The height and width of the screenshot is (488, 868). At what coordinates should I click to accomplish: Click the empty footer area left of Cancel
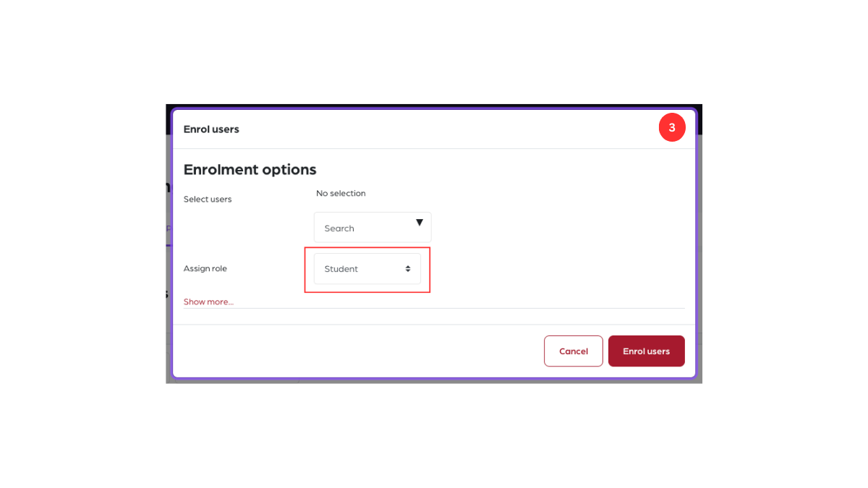[x=354, y=351]
